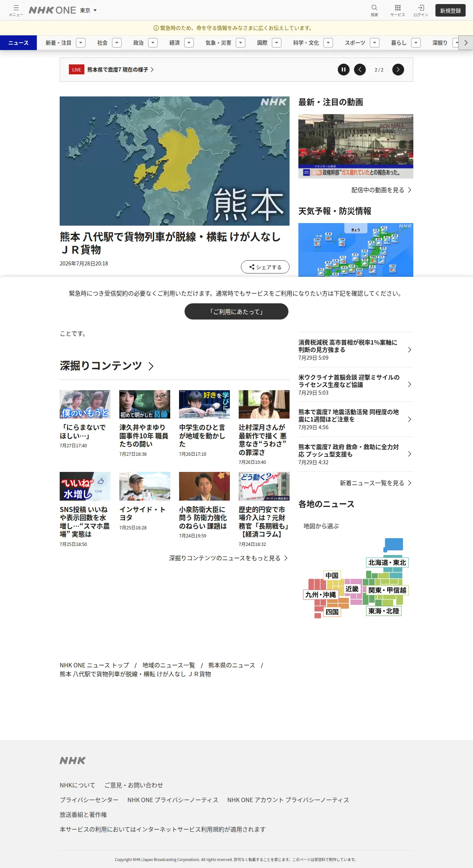Select 北海道・東北 on the region map

[x=387, y=562]
